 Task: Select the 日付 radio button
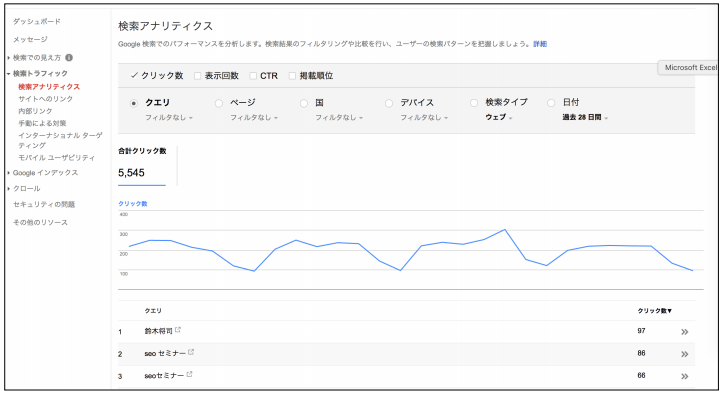coord(551,103)
